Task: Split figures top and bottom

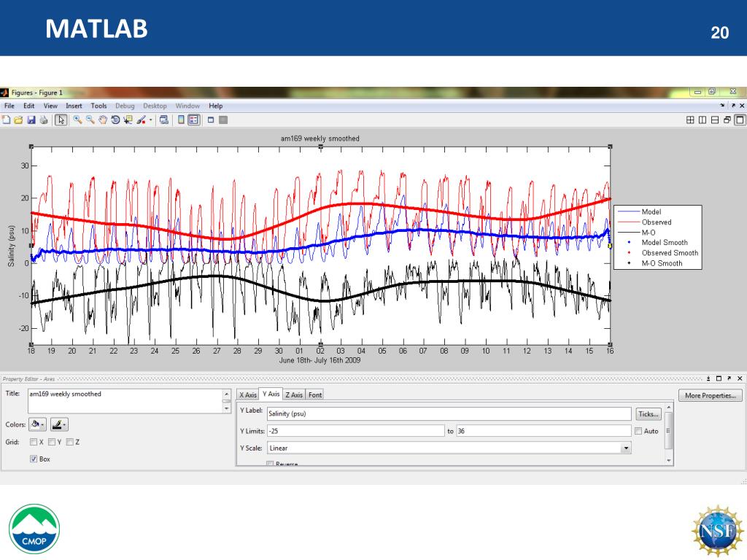Action: pos(715,120)
